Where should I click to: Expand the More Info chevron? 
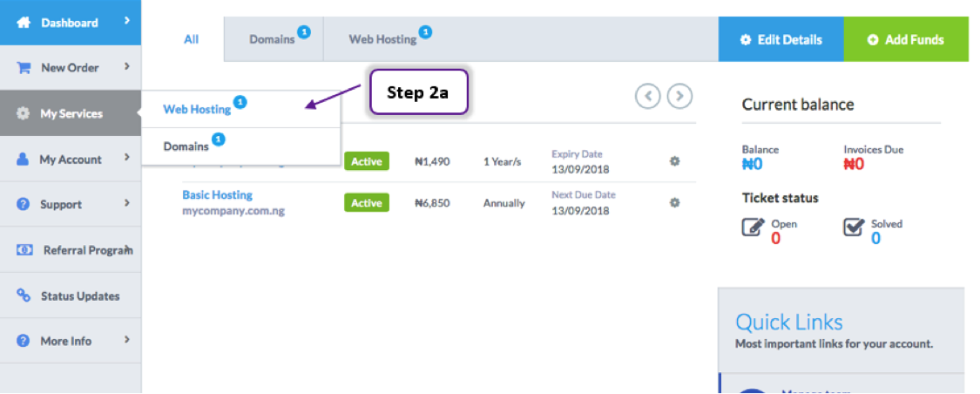[x=127, y=340]
